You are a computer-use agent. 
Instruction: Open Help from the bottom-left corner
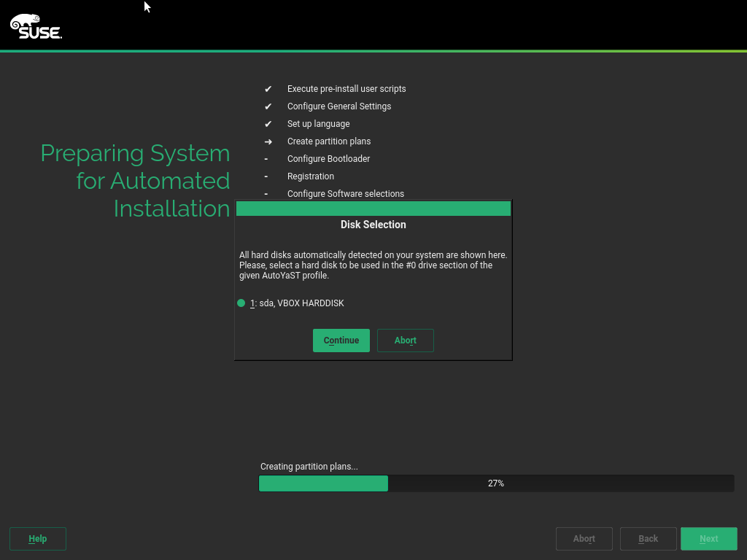click(x=38, y=539)
